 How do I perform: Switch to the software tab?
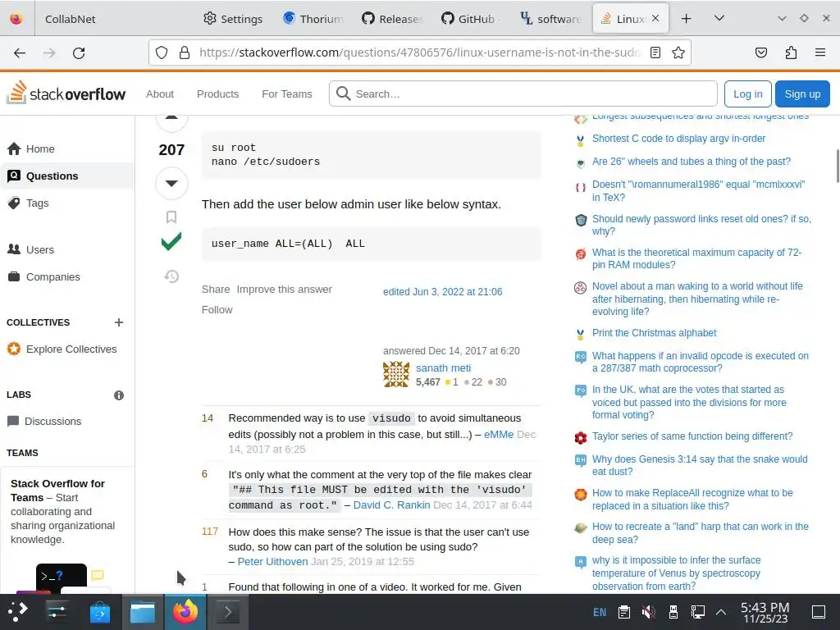pyautogui.click(x=550, y=19)
